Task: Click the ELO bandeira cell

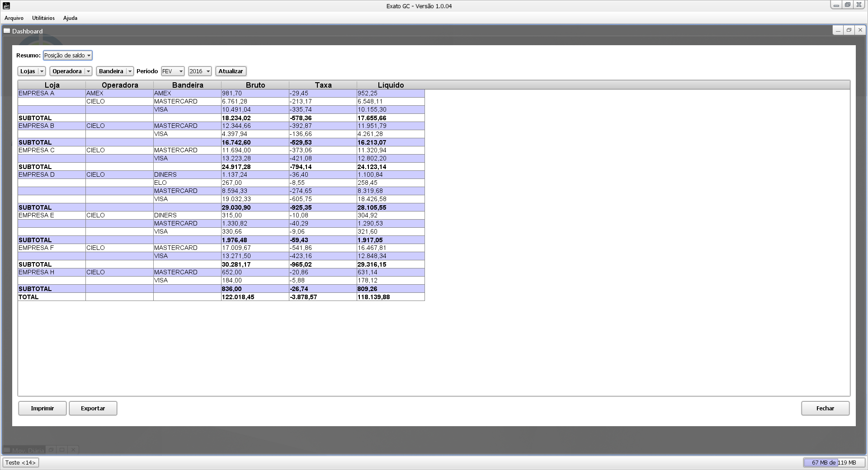Action: coord(187,183)
